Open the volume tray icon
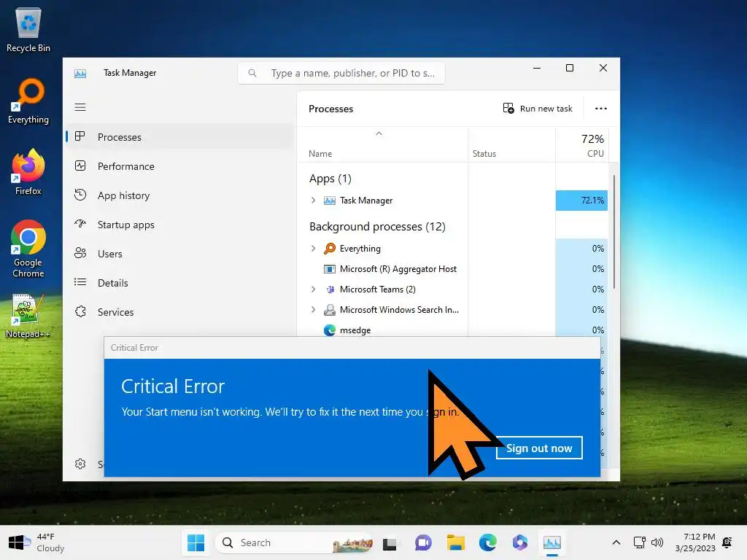Viewport: 747px width, 560px height. pos(657,542)
